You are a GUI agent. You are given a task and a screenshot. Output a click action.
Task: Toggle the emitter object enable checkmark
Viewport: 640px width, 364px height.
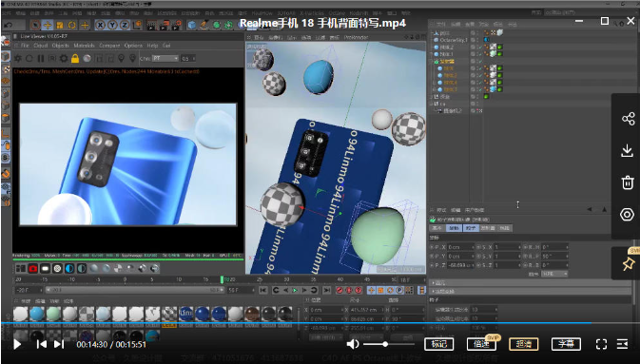pyautogui.click(x=480, y=61)
